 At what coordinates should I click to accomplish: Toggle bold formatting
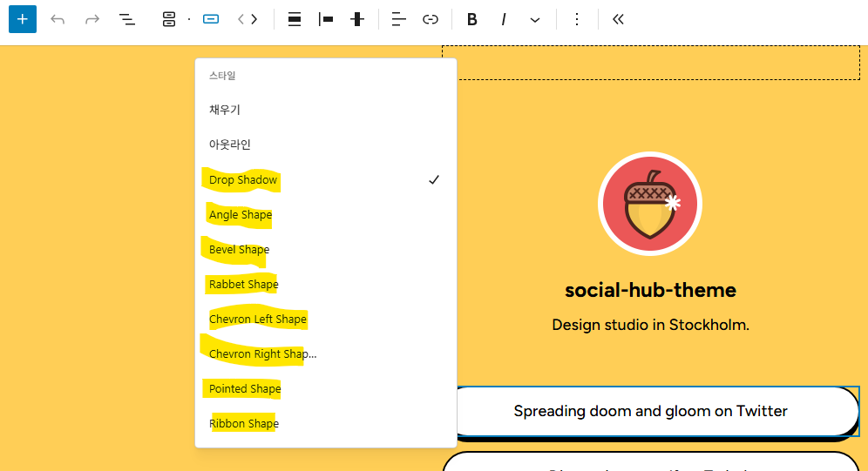(x=472, y=19)
